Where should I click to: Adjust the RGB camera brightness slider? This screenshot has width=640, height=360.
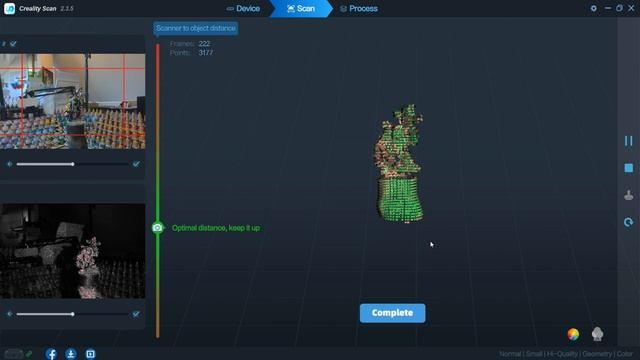pyautogui.click(x=73, y=164)
